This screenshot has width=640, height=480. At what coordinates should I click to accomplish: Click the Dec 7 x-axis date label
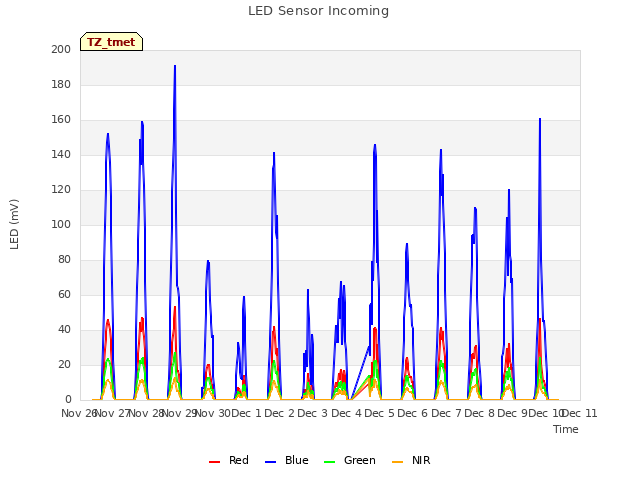446,413
